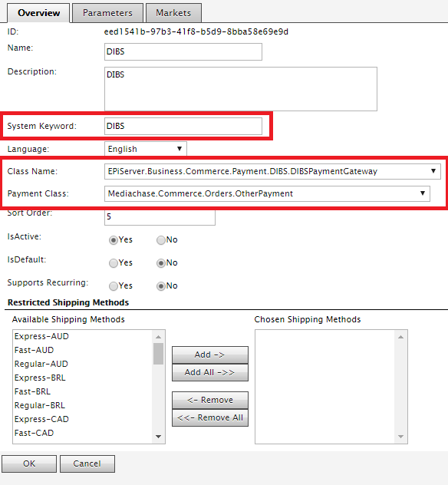Open the Markets tab

pyautogui.click(x=173, y=13)
